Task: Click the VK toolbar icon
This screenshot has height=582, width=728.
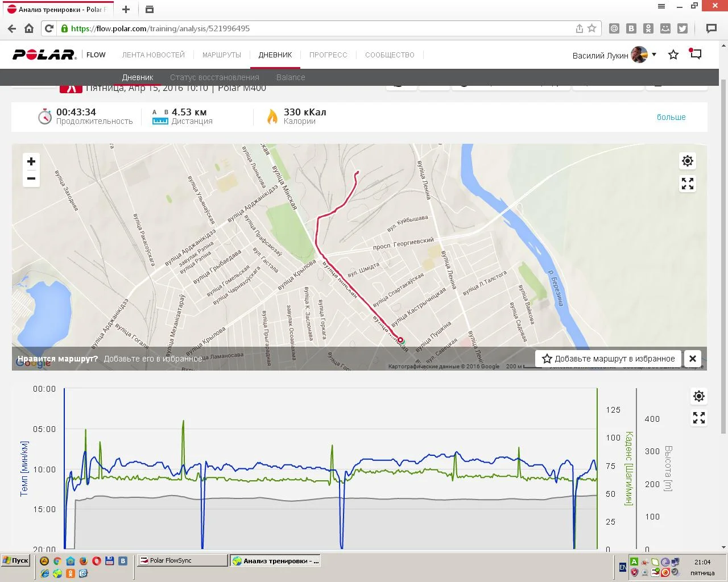Action: coord(631,28)
